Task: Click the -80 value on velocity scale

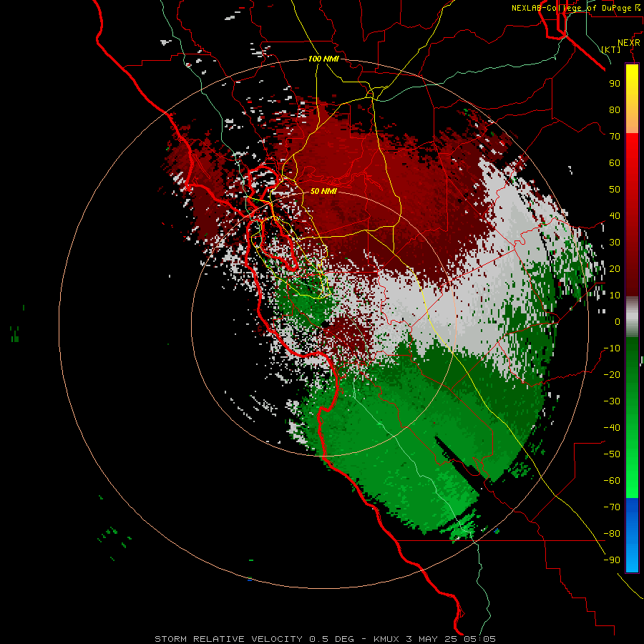Action: tap(612, 534)
